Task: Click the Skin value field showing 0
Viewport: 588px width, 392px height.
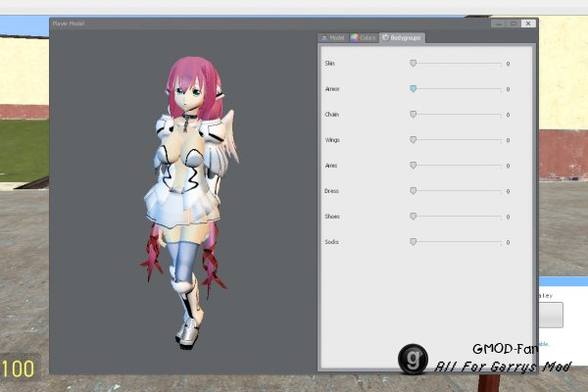Action: (508, 64)
